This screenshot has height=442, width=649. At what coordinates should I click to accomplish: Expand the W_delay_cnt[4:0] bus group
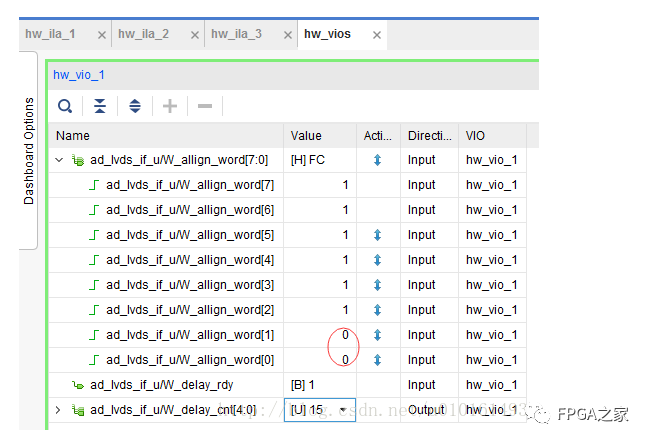(x=58, y=410)
